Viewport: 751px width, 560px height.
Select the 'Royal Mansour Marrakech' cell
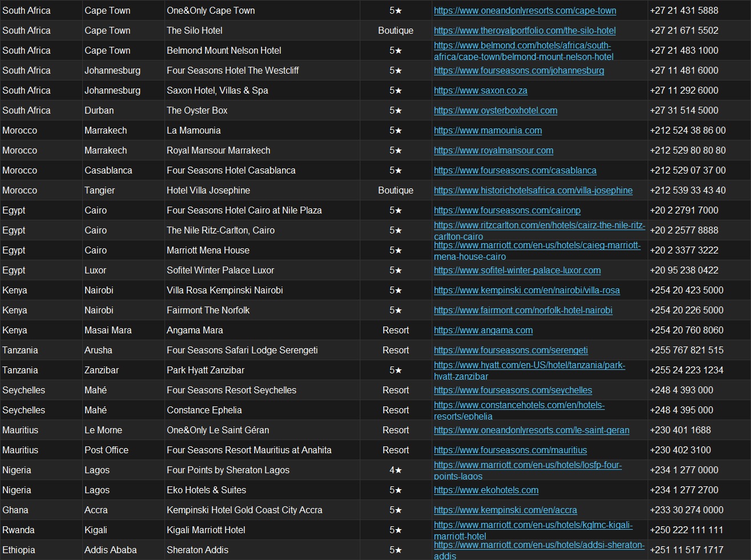pyautogui.click(x=262, y=150)
